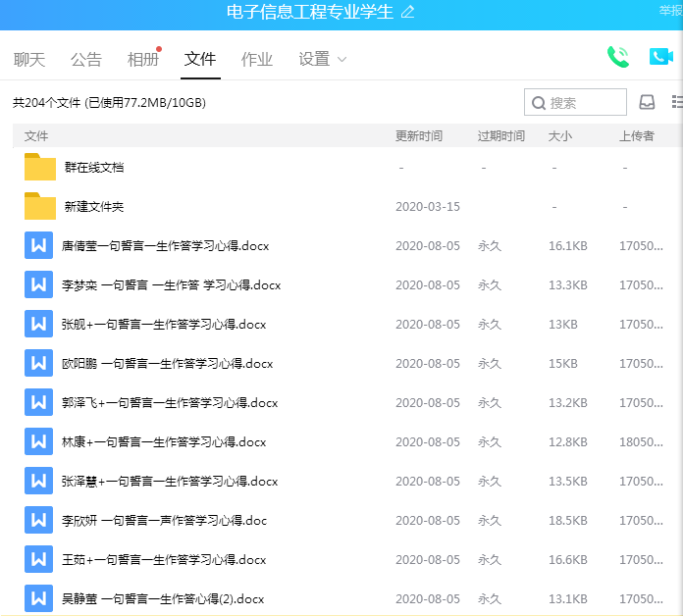The width and height of the screenshot is (683, 616).
Task: Switch to the 聊天 tab
Action: pyautogui.click(x=29, y=60)
